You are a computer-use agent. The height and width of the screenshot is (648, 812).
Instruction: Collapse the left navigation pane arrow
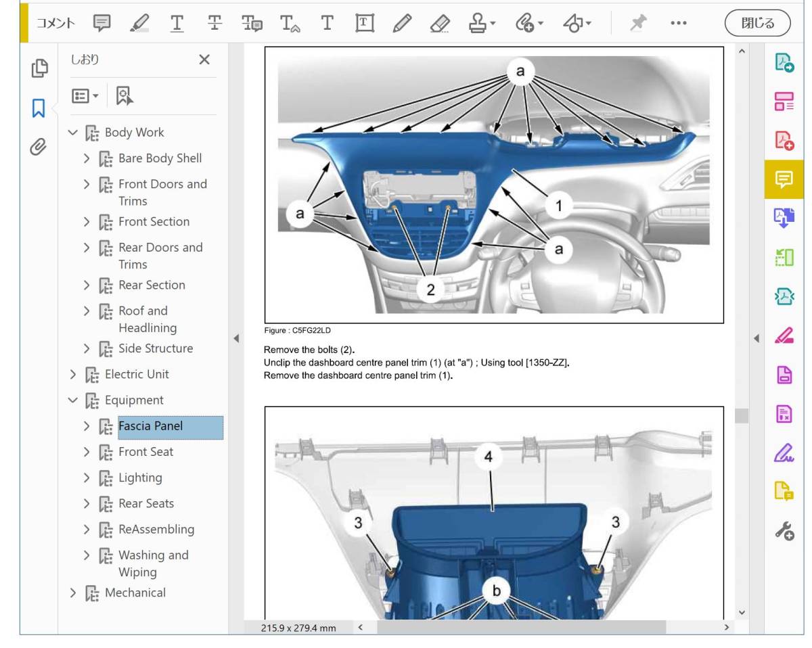236,338
